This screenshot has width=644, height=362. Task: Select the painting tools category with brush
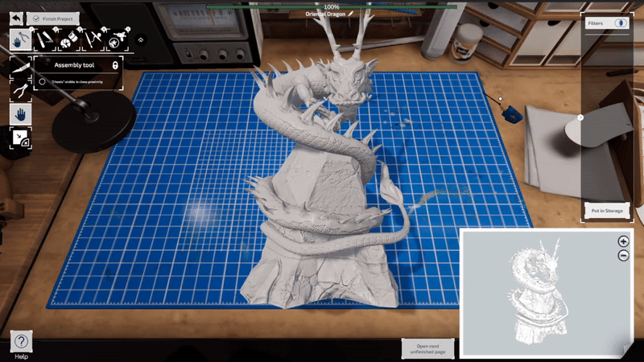coord(45,39)
